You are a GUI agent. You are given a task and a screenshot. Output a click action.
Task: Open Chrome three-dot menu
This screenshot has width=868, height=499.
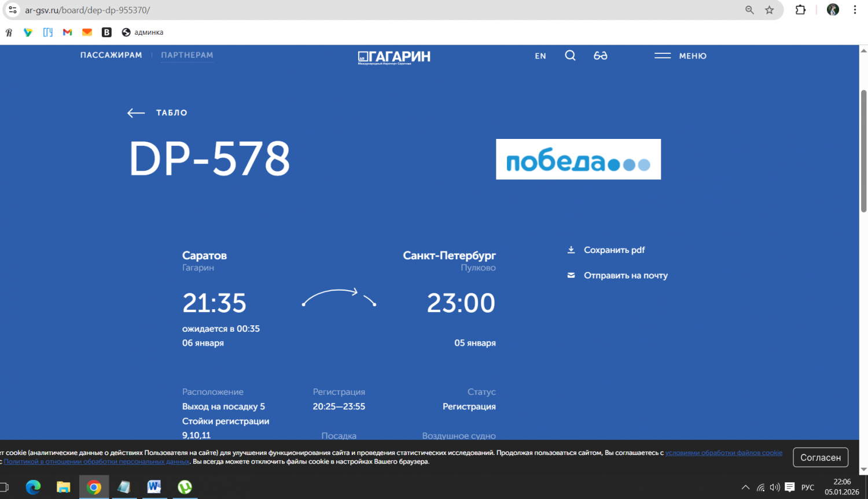tap(855, 10)
